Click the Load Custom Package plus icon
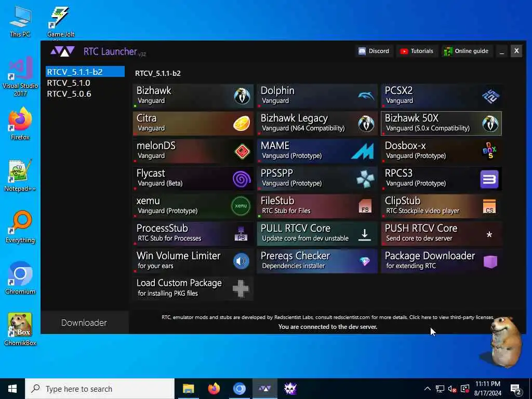Viewport: 532px width, 399px height. coord(241,289)
